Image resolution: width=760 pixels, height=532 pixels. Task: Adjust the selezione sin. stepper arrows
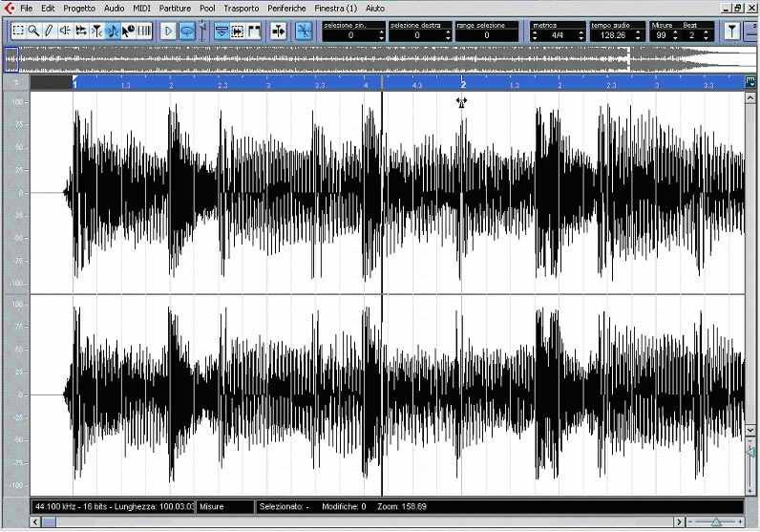tap(382, 35)
